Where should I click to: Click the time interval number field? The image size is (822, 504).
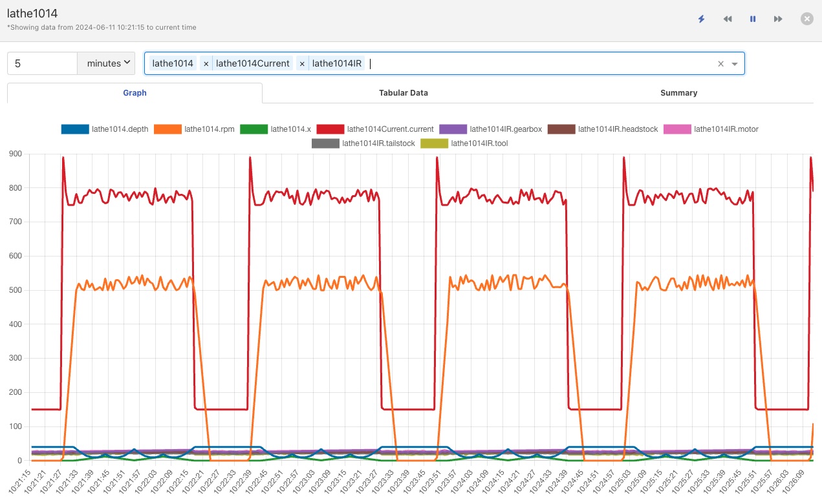[x=43, y=63]
